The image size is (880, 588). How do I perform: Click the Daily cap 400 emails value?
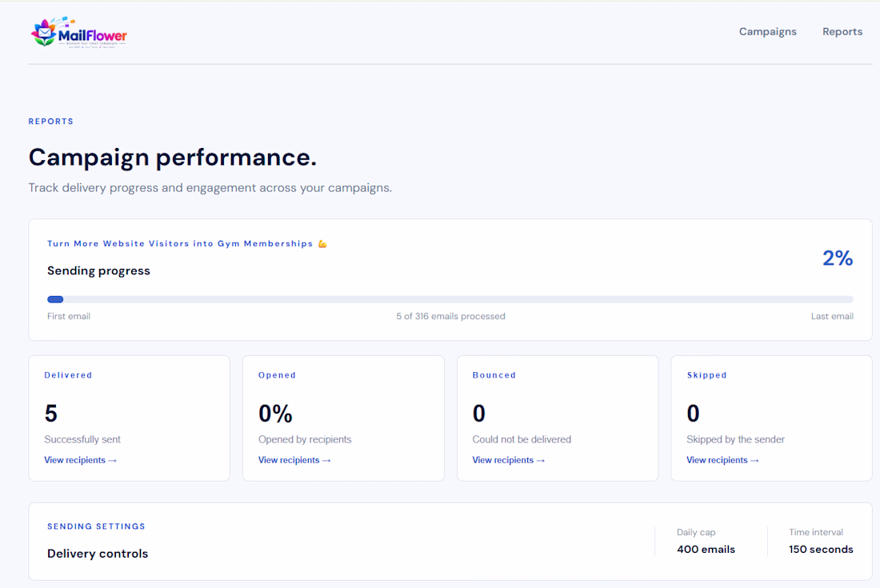pyautogui.click(x=706, y=550)
